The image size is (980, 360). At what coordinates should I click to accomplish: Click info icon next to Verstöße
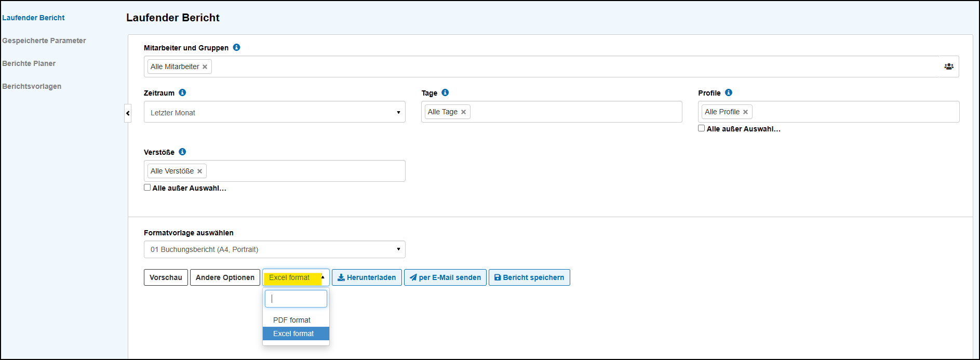[x=182, y=152]
